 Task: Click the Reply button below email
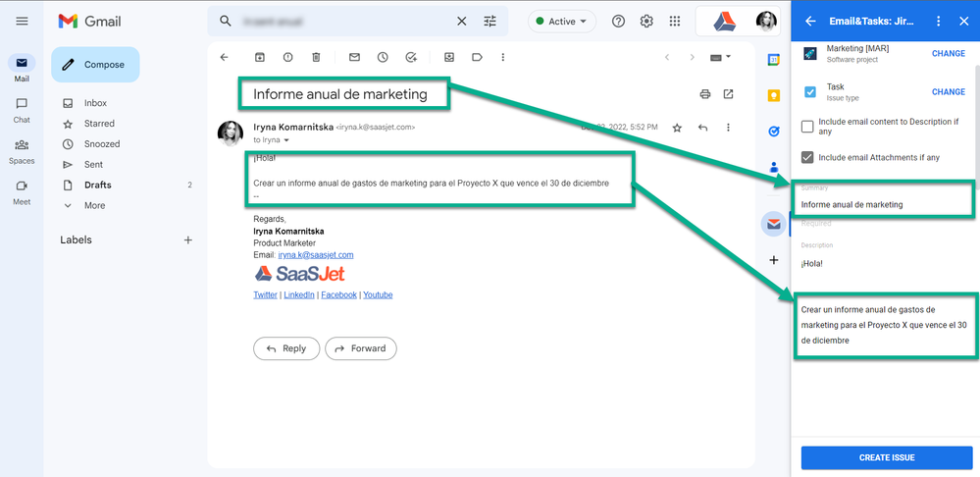point(286,348)
